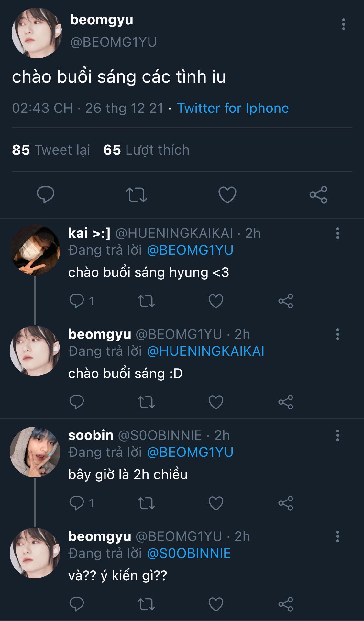The image size is (364, 621).
Task: Open more options for soobin's reply
Action: pos(337,435)
